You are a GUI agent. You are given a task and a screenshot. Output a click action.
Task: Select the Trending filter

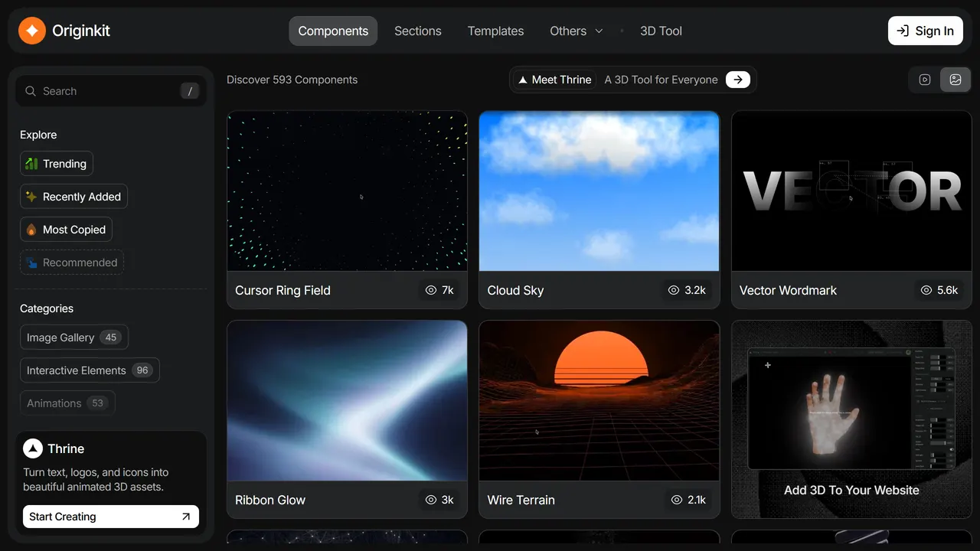pyautogui.click(x=57, y=164)
